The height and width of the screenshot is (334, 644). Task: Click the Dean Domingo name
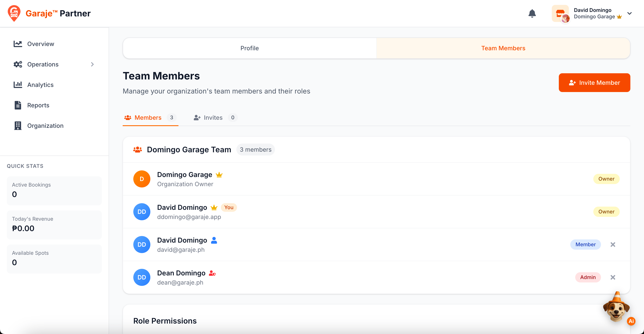coord(181,273)
